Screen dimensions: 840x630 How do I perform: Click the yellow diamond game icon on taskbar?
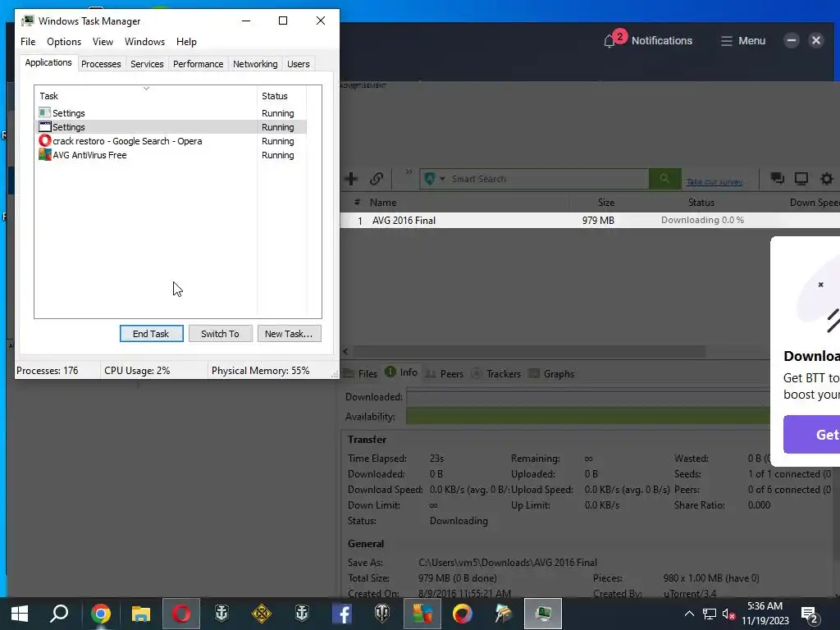(x=262, y=614)
